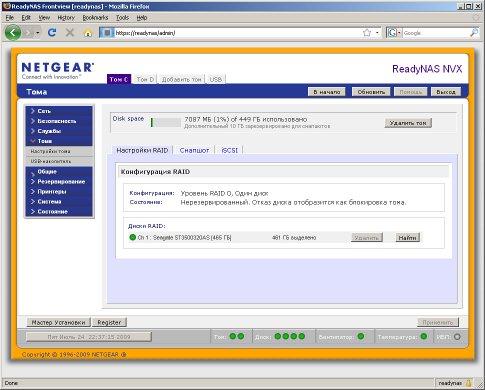
Task: Open the History menu
Action: pyautogui.click(x=66, y=18)
